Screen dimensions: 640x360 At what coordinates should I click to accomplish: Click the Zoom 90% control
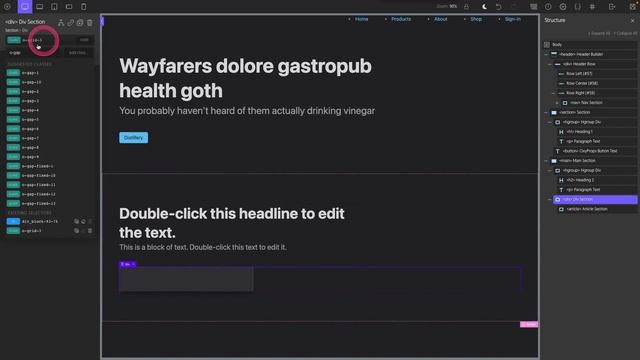coord(447,7)
